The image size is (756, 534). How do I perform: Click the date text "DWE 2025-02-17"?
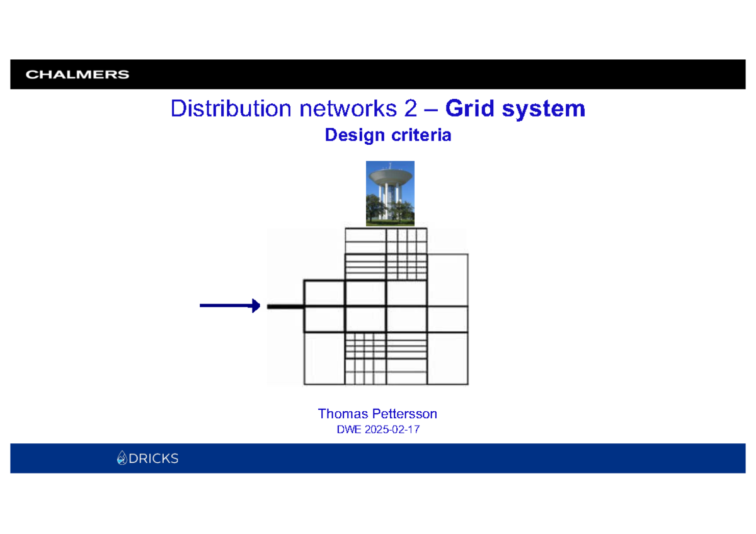point(379,431)
